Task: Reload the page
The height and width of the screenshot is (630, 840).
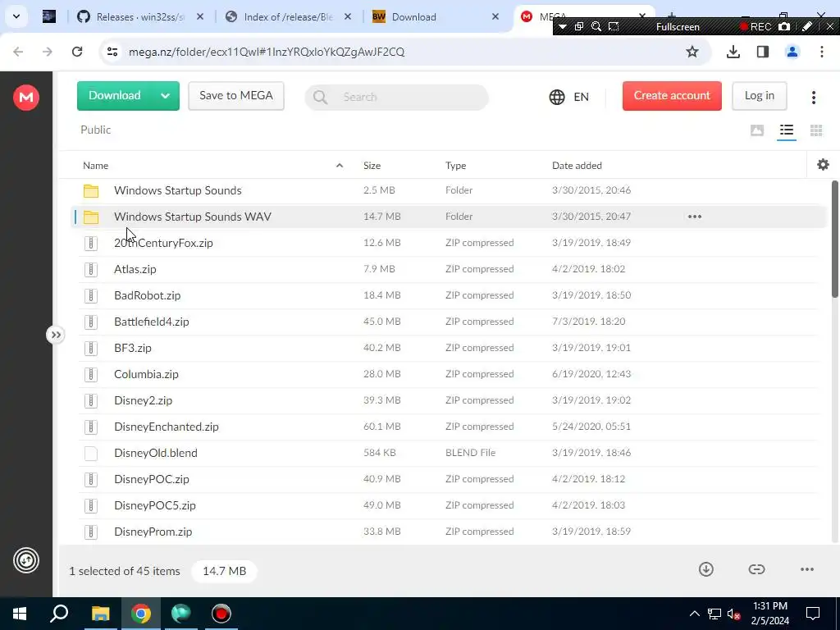Action: click(x=77, y=52)
